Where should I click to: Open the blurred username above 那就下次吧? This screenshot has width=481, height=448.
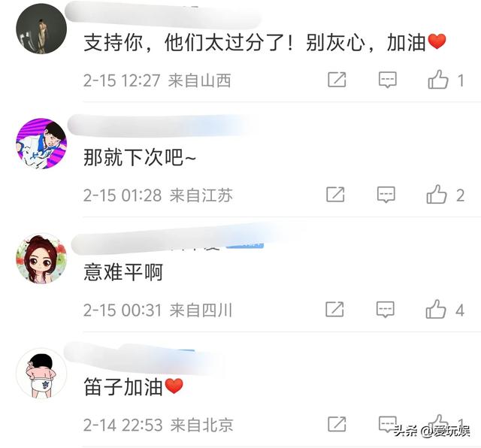pos(159,126)
